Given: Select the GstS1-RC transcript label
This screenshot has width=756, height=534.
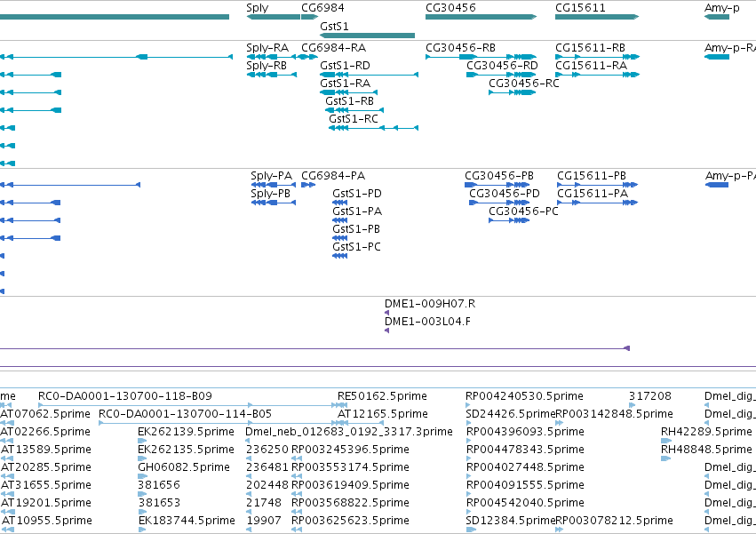Looking at the screenshot, I should click(x=354, y=119).
